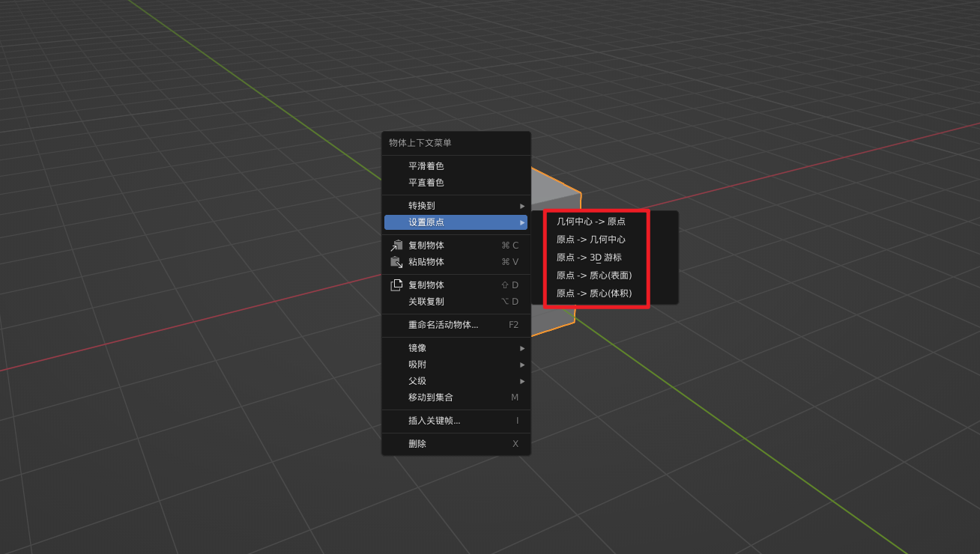Choose 复制物体 with ⌘ C shortcut
Viewport: 980px width, 554px height.
[456, 246]
